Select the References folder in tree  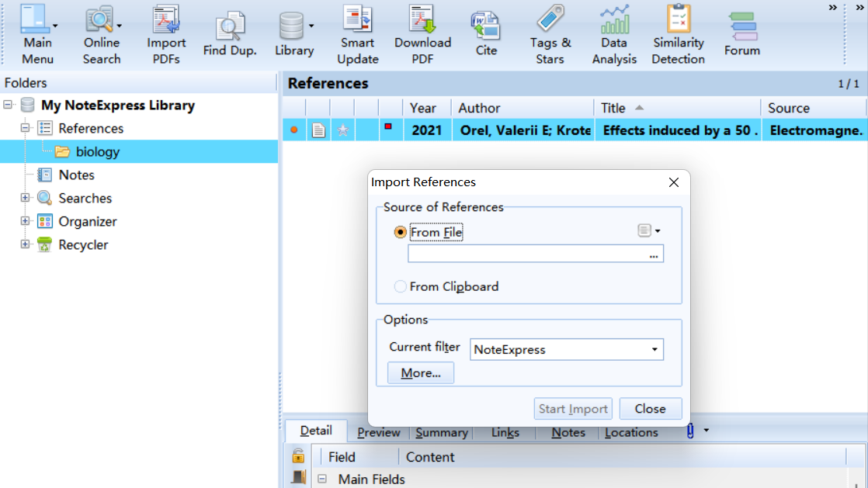pos(91,128)
